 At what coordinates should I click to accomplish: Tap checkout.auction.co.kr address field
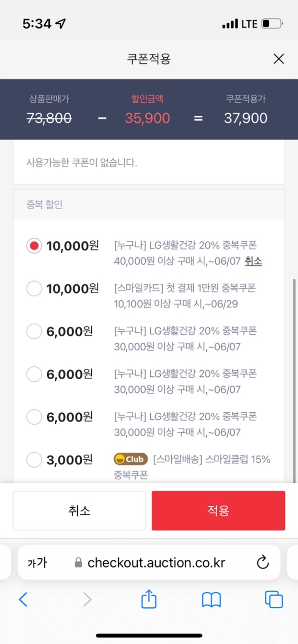click(x=149, y=563)
